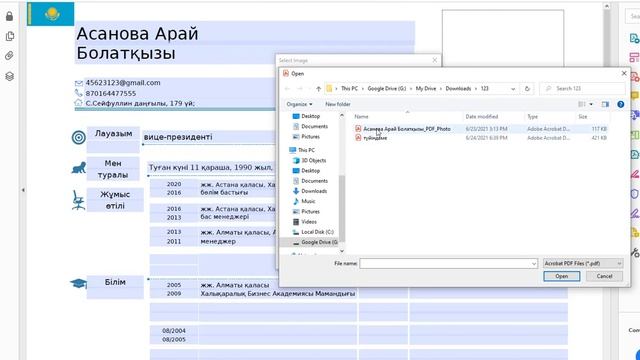Click the navigation tree scrollbar down arrow
Viewport: 640px width, 360px height.
click(342, 251)
